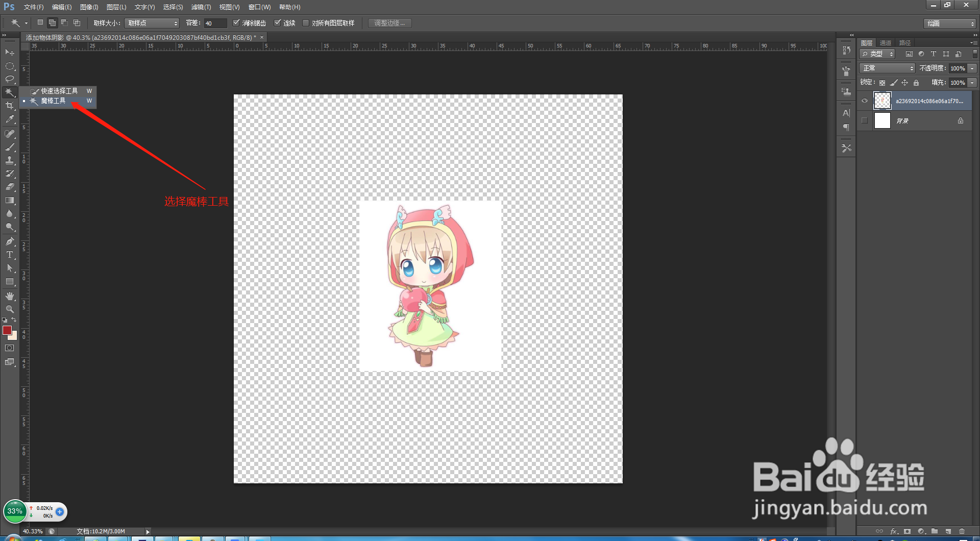Open status bar info arrow
980x541 pixels.
(x=148, y=531)
